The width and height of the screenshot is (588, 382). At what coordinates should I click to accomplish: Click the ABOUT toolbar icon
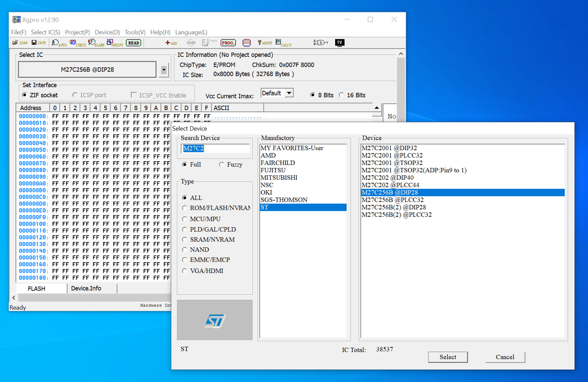(265, 43)
